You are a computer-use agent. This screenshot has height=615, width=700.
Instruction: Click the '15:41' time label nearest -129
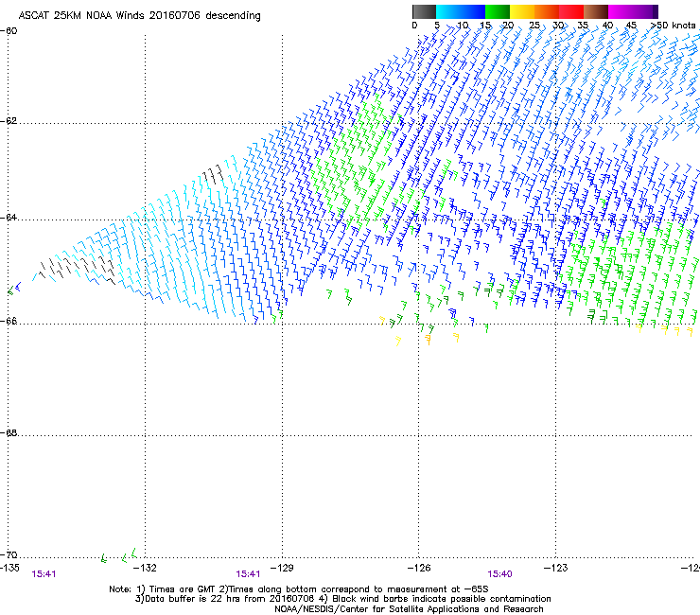tap(248, 574)
